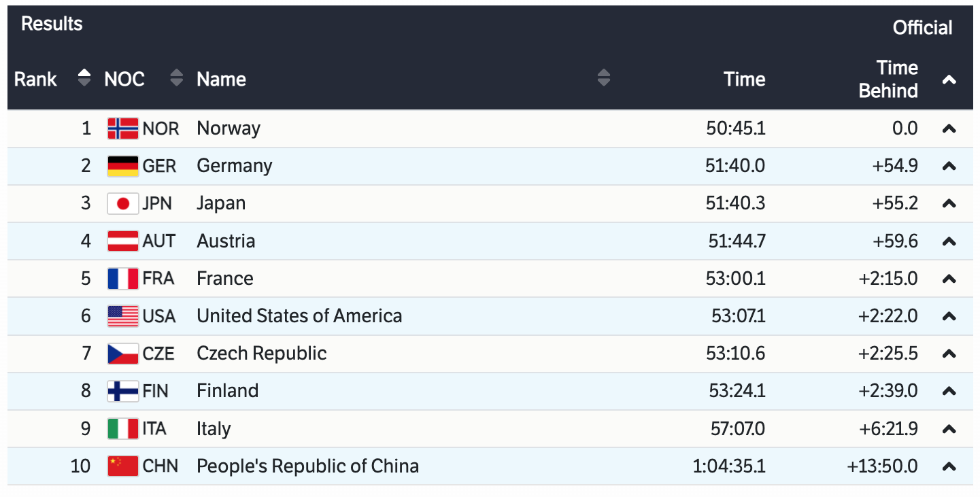Click the Germany flag icon
The image size is (980, 497).
122,166
